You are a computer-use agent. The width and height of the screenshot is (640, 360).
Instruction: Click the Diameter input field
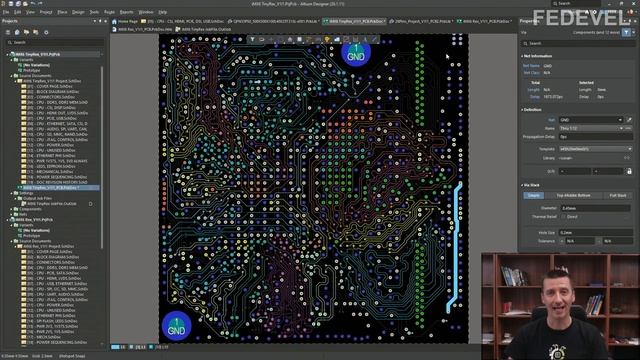pyautogui.click(x=595, y=208)
